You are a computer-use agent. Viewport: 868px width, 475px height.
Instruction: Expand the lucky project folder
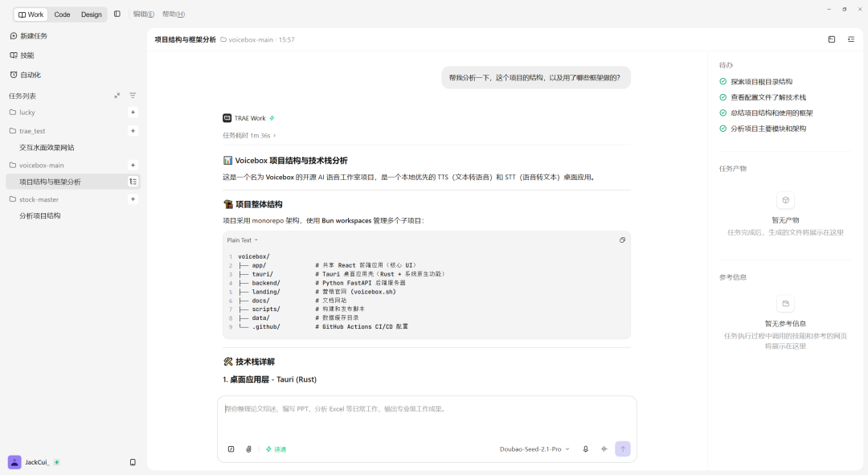23,113
